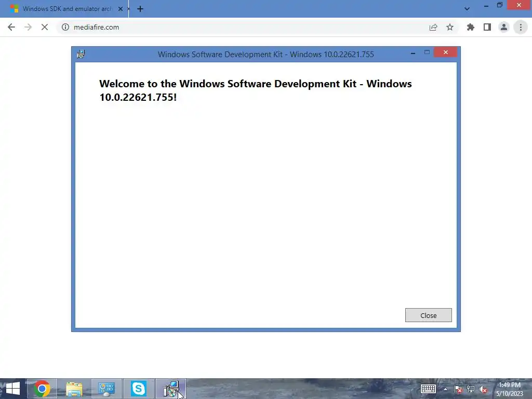This screenshot has width=532, height=399.
Task: Minimize the Windows Software Development Kit window
Action: (413, 53)
